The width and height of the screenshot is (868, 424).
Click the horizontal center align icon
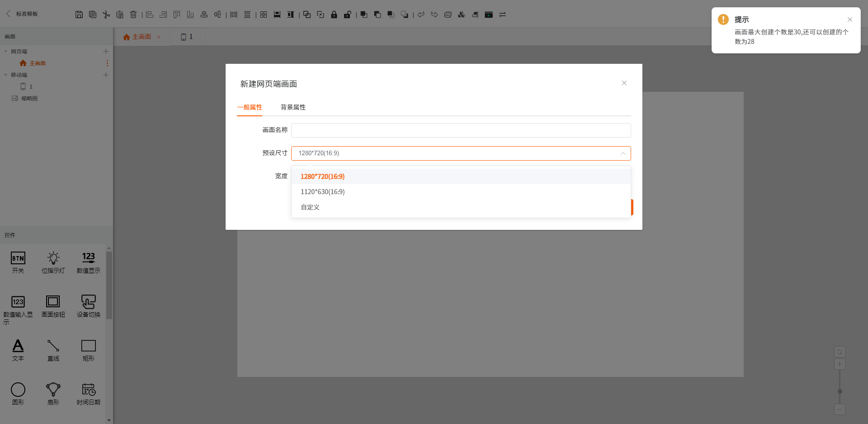pos(204,14)
